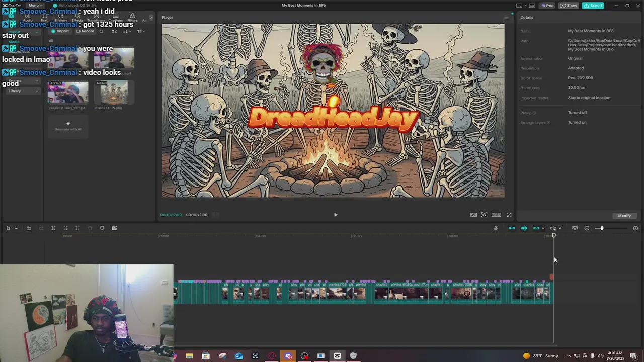Click the Add marker shield icon

point(102,228)
